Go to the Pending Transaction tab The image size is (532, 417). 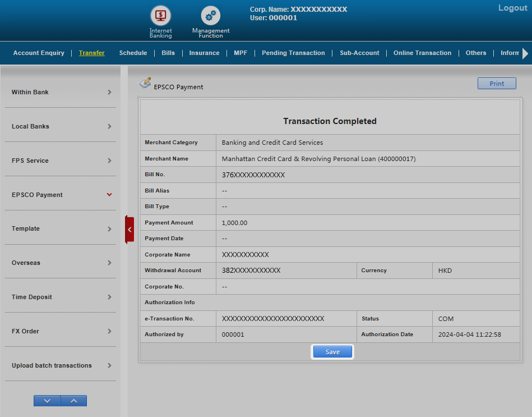coord(293,53)
